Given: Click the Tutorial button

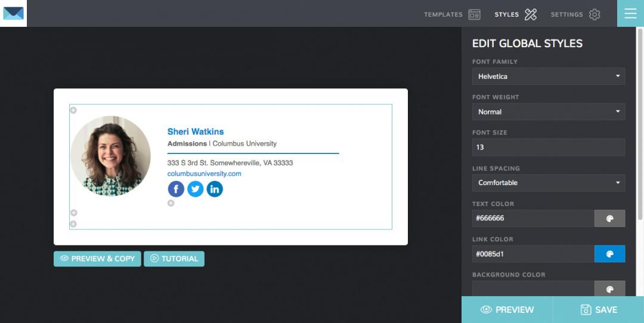Looking at the screenshot, I should point(174,259).
